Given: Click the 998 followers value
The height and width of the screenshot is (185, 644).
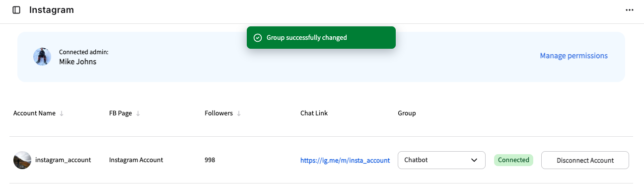Looking at the screenshot, I should pos(210,160).
